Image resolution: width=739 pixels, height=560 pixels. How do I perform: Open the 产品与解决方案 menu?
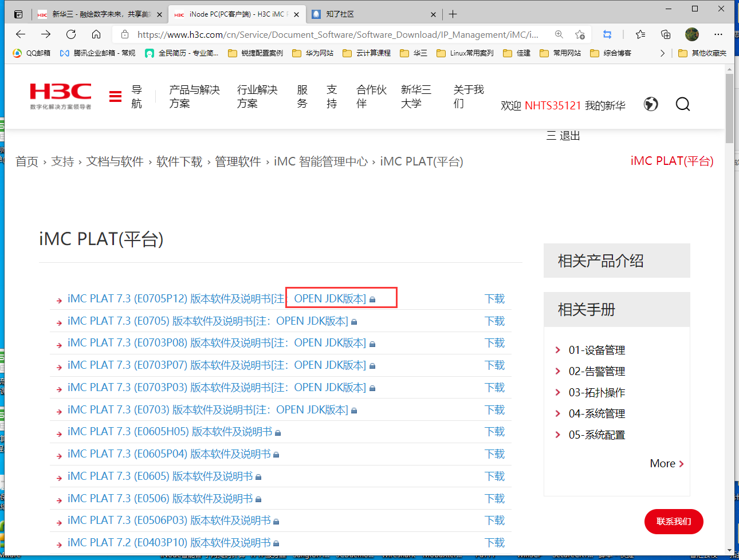click(195, 96)
